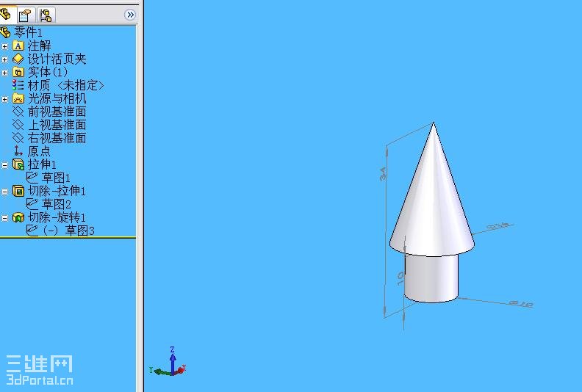Click the XYZ orientation triad
The width and height of the screenshot is (582, 392).
pos(168,362)
